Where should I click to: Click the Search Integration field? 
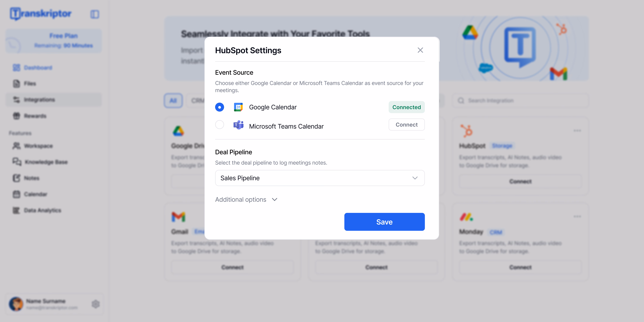520,100
